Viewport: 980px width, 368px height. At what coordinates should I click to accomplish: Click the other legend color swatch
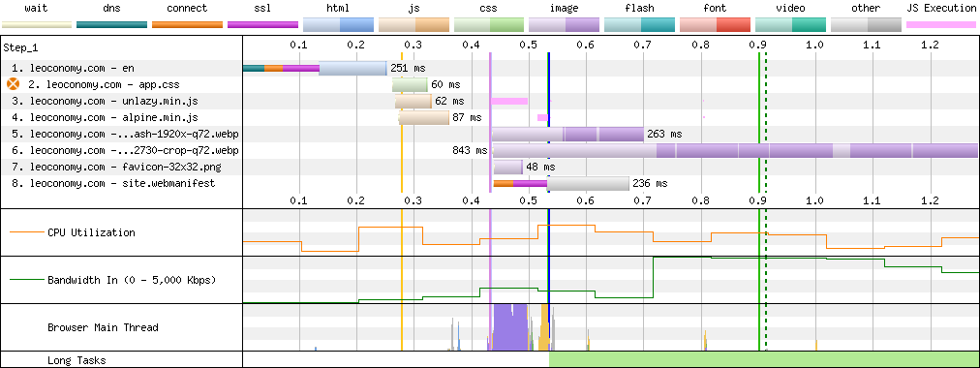pyautogui.click(x=867, y=25)
